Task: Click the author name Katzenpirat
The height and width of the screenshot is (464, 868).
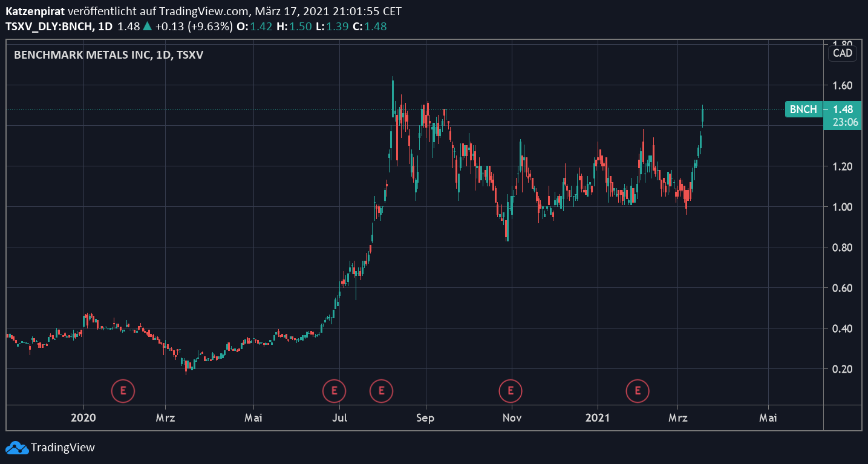Action: 36,11
